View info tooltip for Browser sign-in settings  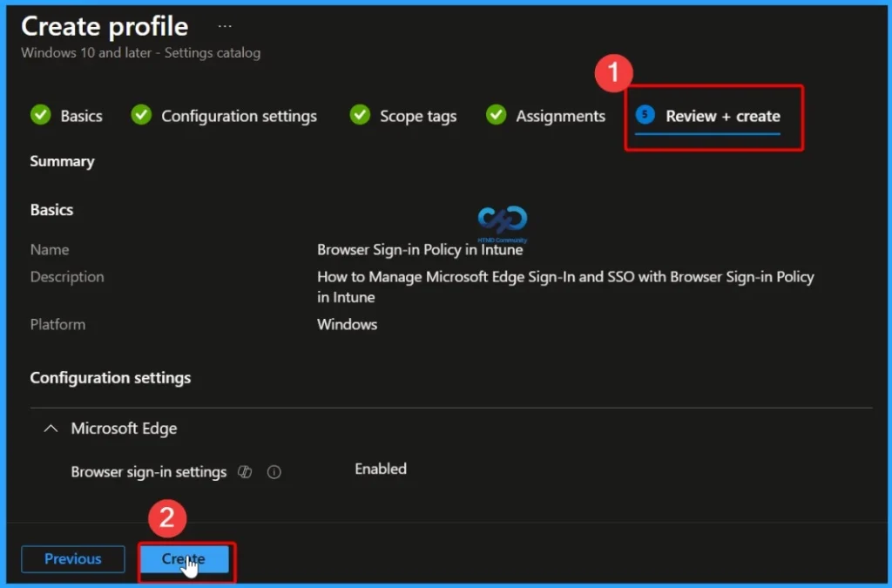coord(274,471)
